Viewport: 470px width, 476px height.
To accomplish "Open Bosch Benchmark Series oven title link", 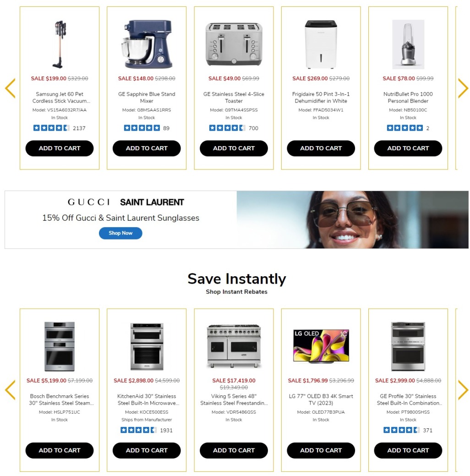I will pos(60,399).
